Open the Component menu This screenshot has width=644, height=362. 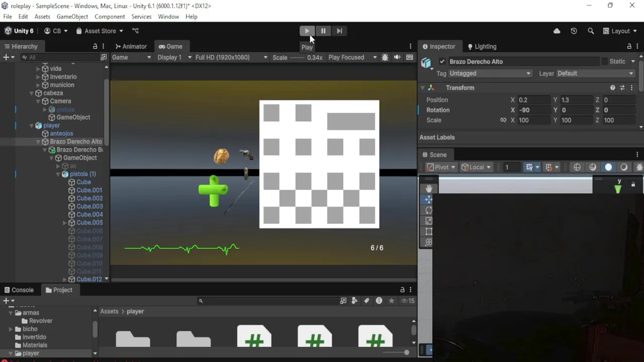[x=110, y=17]
